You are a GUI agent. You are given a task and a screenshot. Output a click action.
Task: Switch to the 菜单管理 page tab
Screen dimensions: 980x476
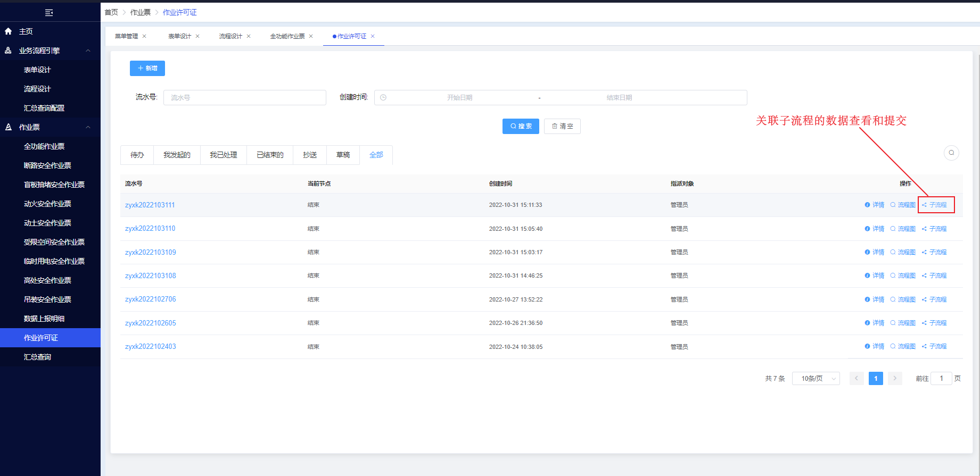[x=126, y=36]
